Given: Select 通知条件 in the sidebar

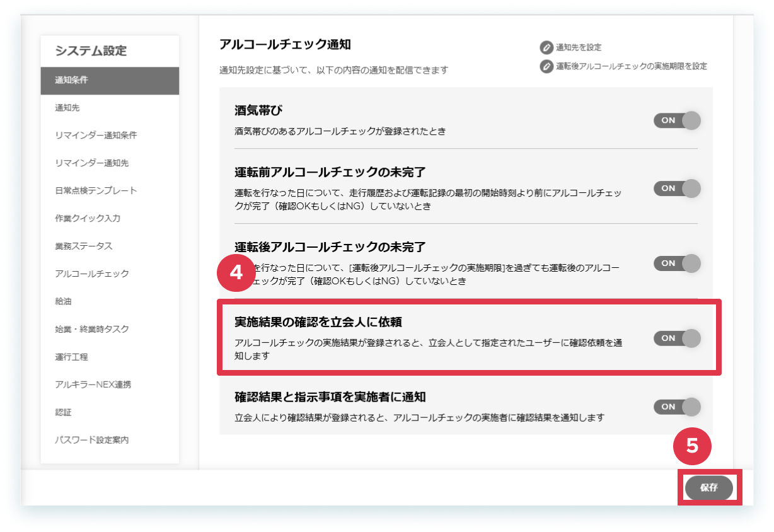Looking at the screenshot, I should pyautogui.click(x=110, y=81).
